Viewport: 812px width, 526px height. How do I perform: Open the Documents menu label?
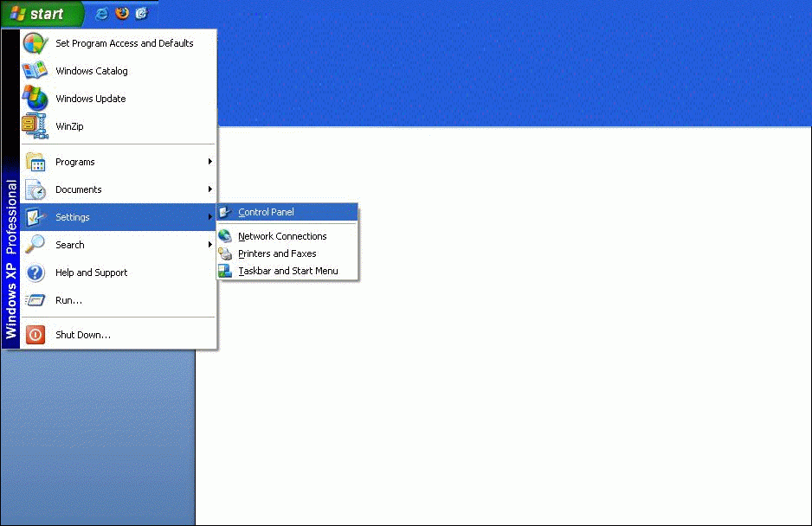click(79, 189)
